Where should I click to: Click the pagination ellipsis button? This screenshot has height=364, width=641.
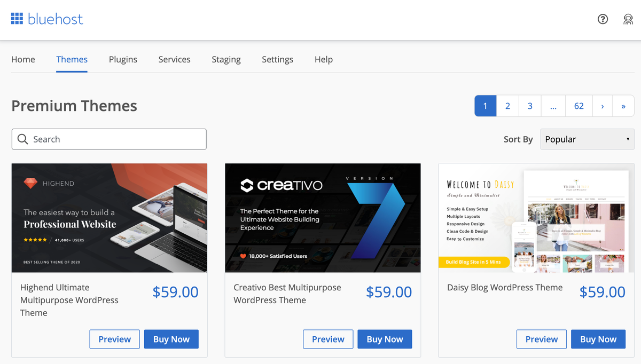[x=553, y=106]
